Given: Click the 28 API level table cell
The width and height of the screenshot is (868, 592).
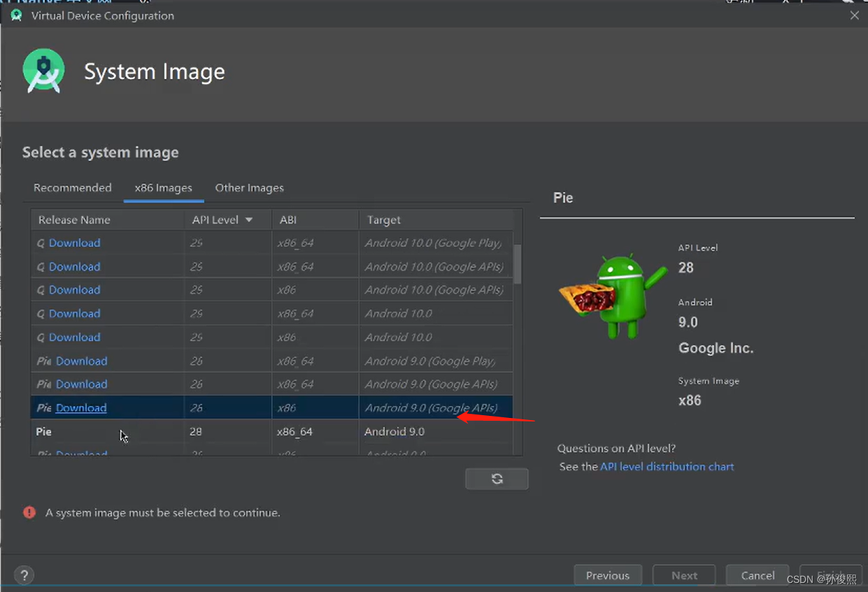Looking at the screenshot, I should tap(196, 431).
